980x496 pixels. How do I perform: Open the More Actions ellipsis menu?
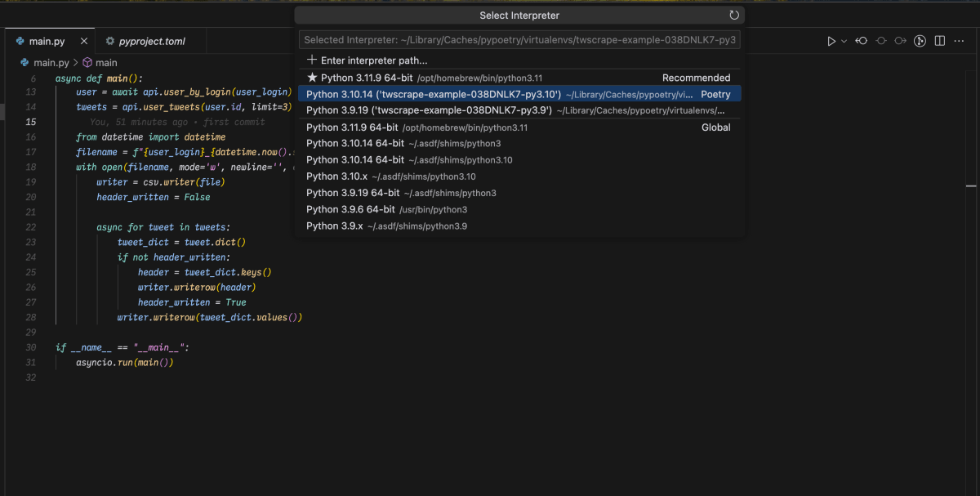[x=960, y=40]
